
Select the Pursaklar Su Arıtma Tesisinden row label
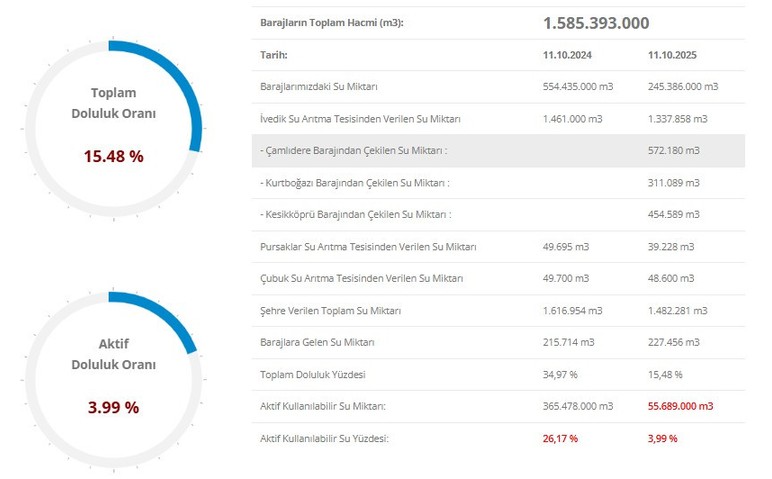(x=367, y=247)
